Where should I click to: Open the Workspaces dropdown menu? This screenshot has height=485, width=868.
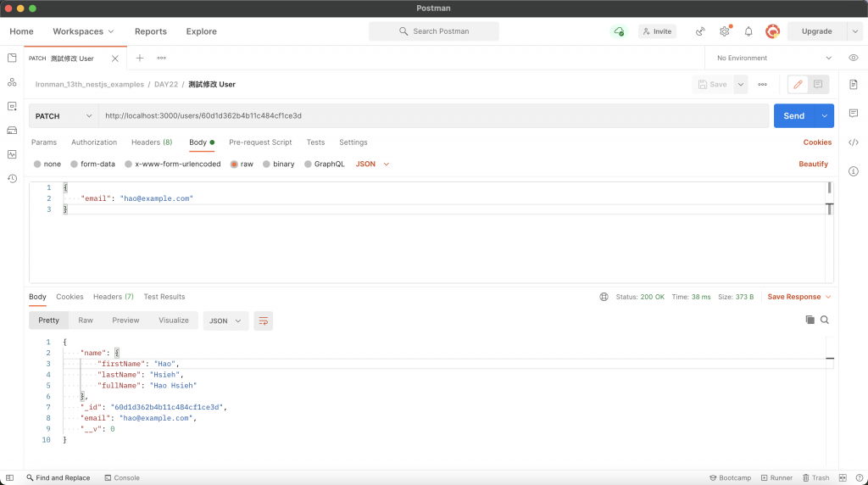83,31
